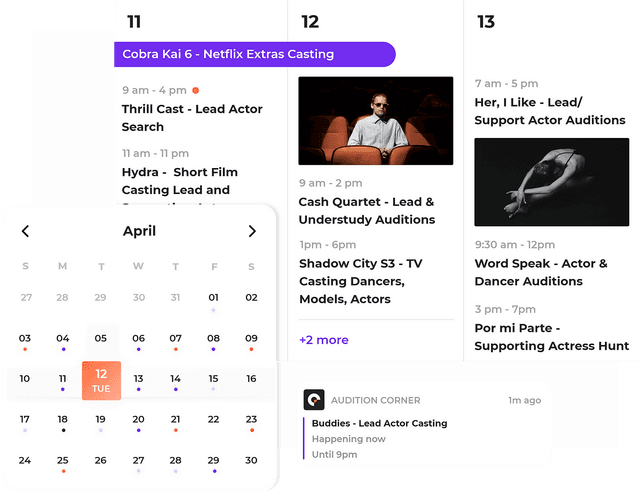Open Cash Quartet Lead & Understudy Auditions event
The width and height of the screenshot is (640, 495).
point(366,210)
